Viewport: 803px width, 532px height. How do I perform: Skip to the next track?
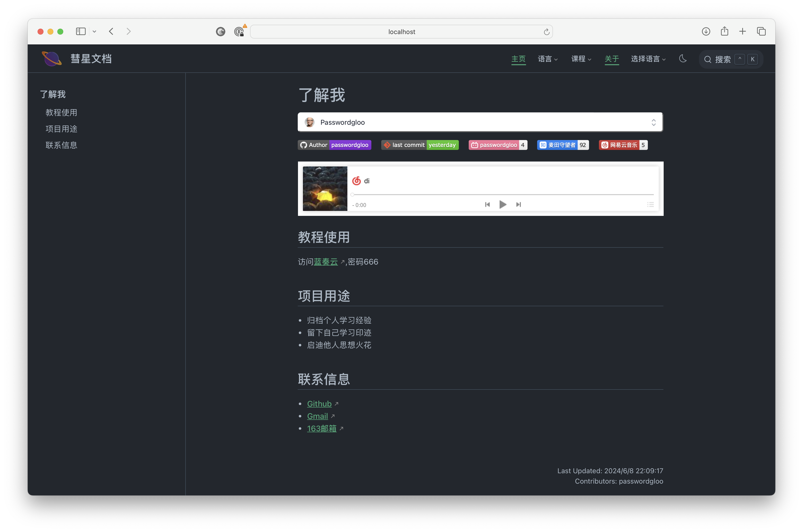(518, 205)
